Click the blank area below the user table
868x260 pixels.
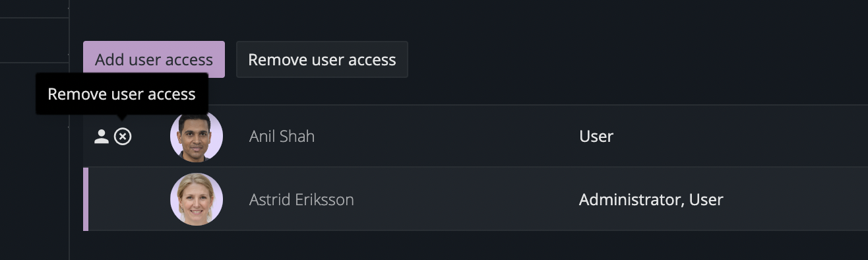click(468, 245)
